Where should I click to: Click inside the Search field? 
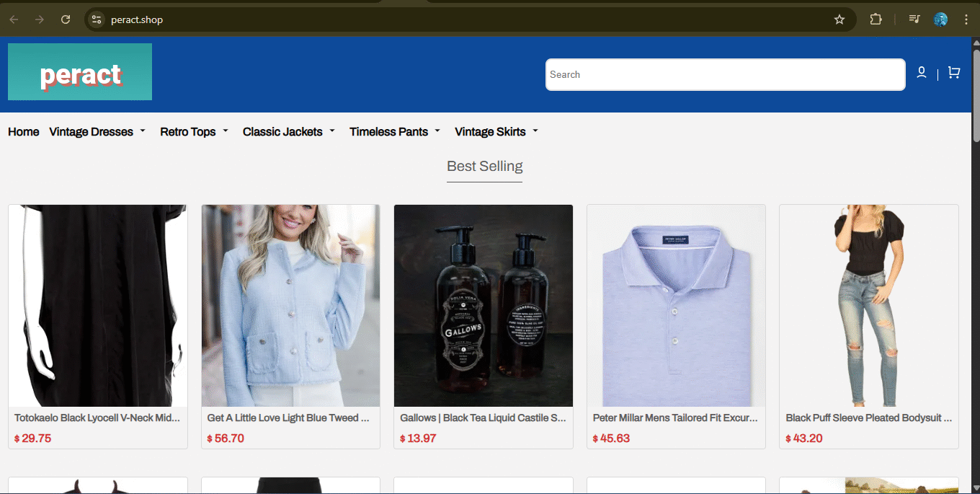tap(725, 74)
